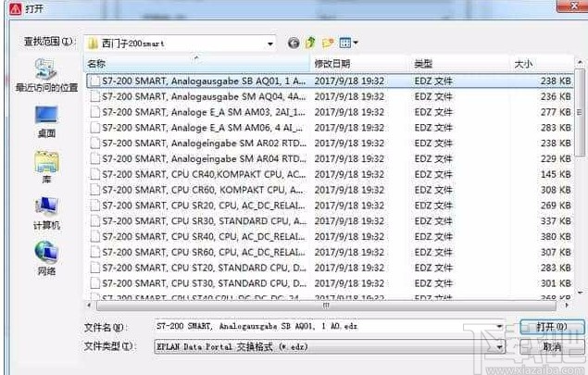Go back to the last folder visited
The image size is (588, 375).
[294, 43]
